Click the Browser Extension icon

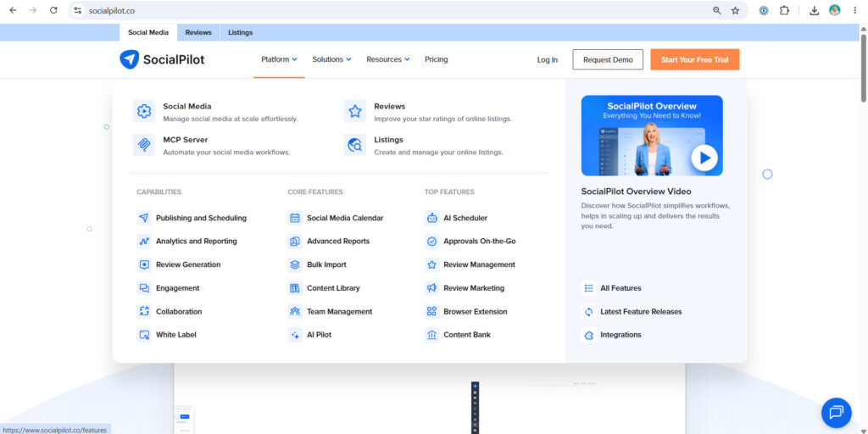pos(431,312)
